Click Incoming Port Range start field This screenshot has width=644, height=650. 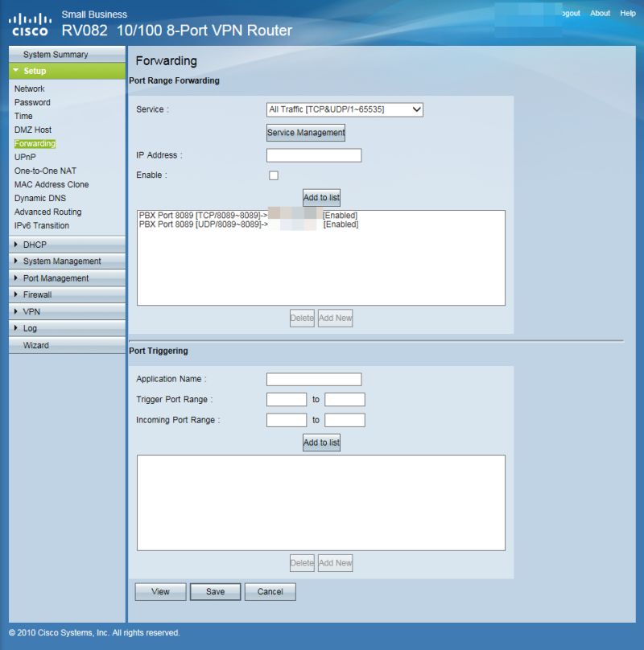(x=287, y=420)
